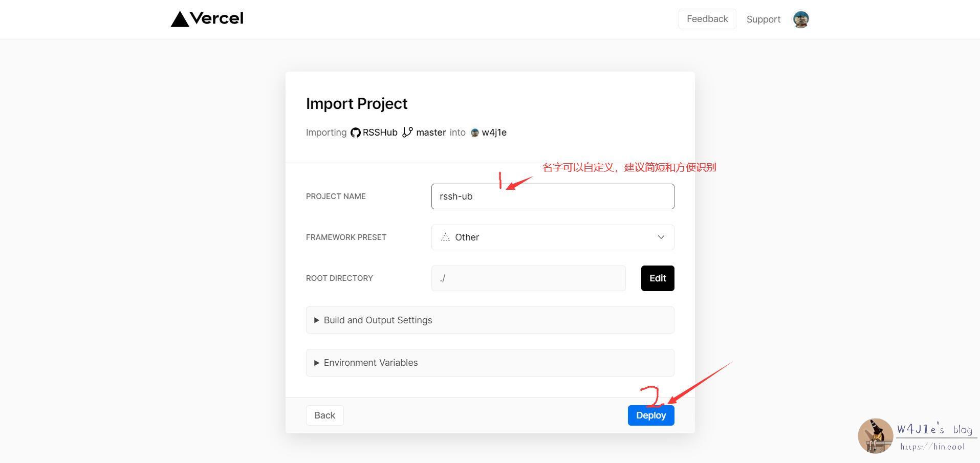Open the user avatar menu in header
The width and height of the screenshot is (980, 463).
click(x=800, y=19)
